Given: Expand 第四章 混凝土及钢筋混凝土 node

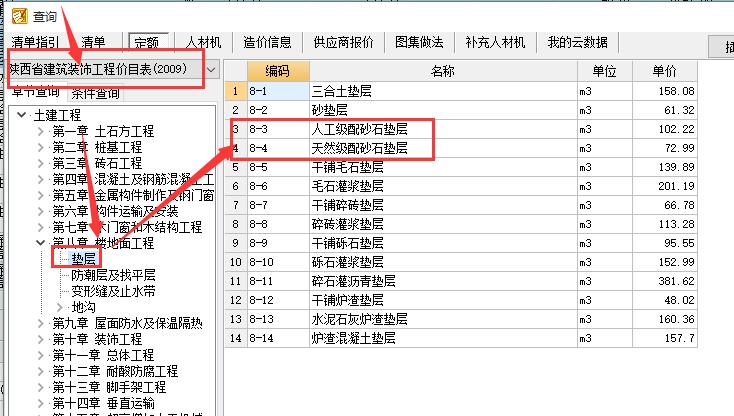Looking at the screenshot, I should click(x=40, y=179).
